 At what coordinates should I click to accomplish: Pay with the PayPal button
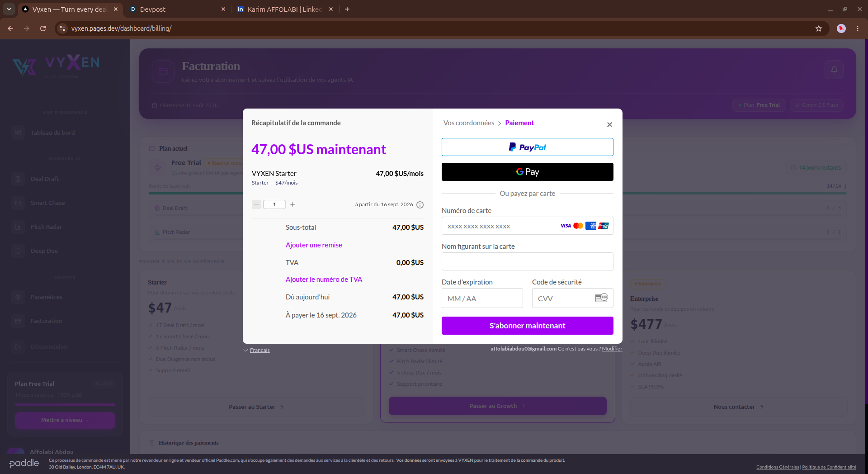(x=527, y=147)
